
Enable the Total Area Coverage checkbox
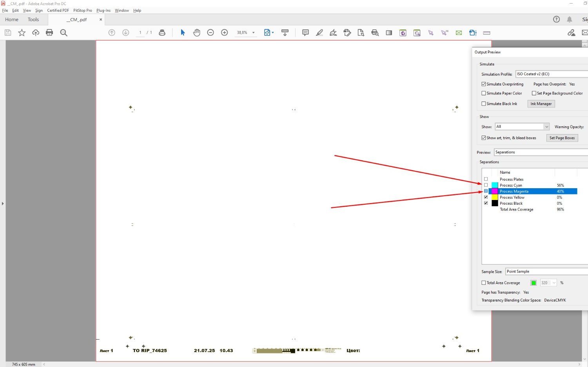coord(484,283)
